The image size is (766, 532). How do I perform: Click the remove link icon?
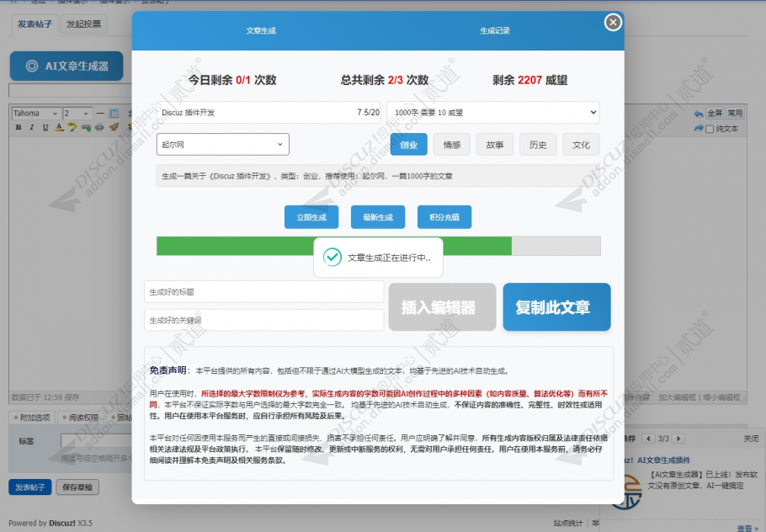point(99,127)
